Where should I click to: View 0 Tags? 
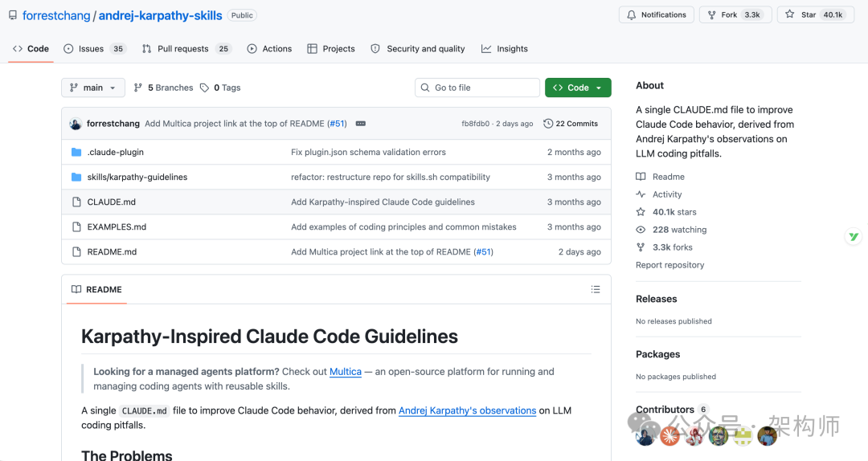[x=220, y=88]
